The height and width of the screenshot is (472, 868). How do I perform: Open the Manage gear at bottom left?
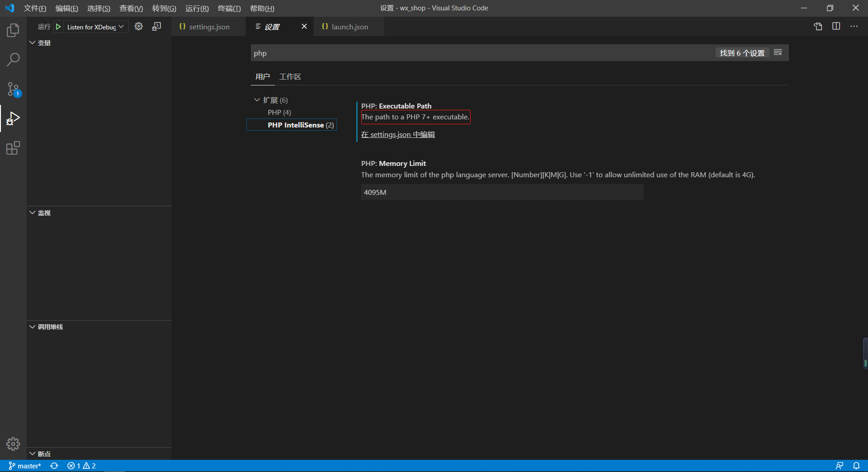(13, 444)
